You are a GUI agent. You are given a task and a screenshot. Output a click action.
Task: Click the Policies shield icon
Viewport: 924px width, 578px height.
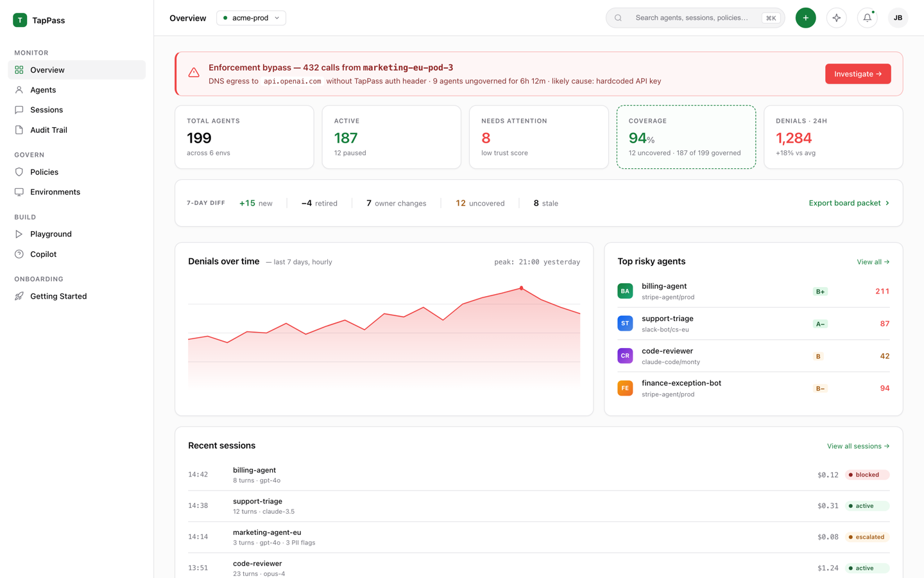pos(19,172)
